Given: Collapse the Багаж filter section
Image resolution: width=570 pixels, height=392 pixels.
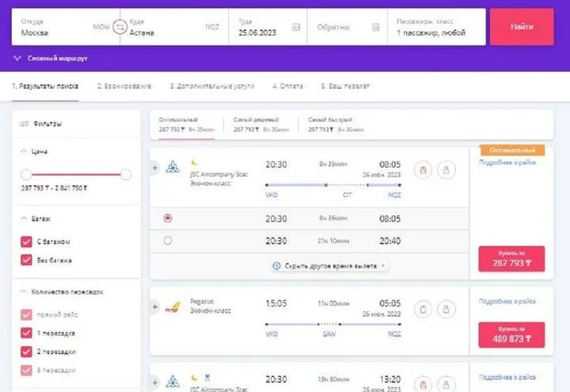Looking at the screenshot, I should tap(24, 219).
